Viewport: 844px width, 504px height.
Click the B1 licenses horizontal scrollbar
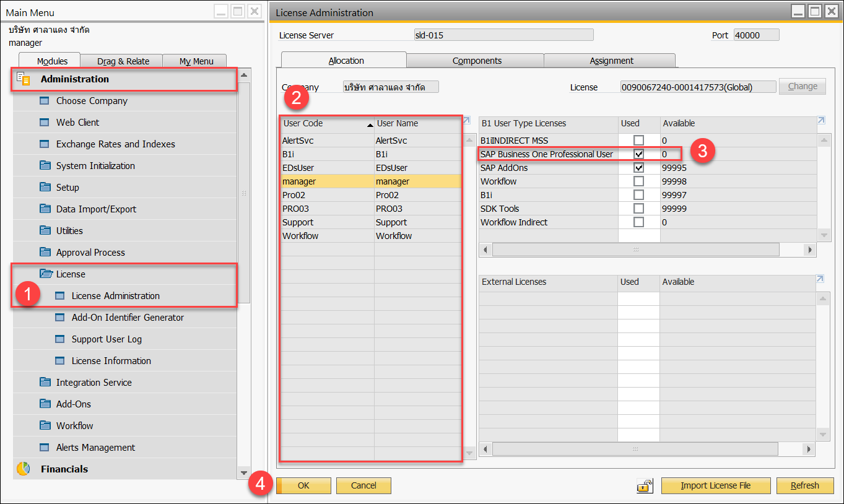click(x=635, y=250)
